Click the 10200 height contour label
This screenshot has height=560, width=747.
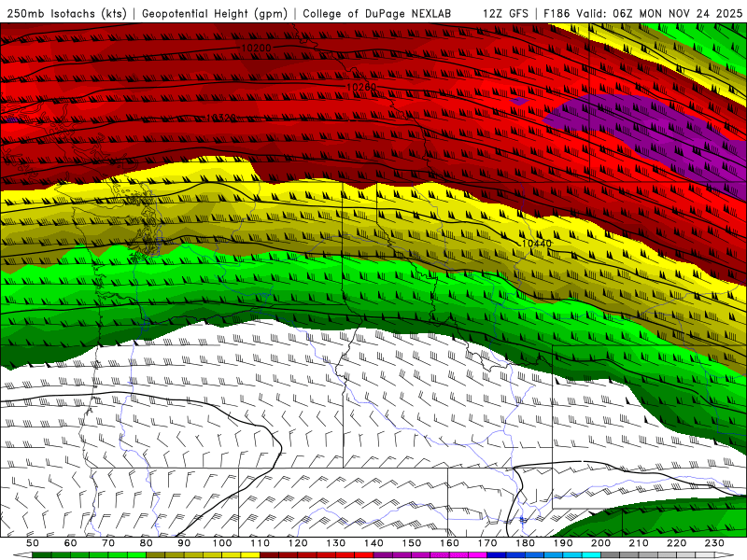pyautogui.click(x=256, y=49)
